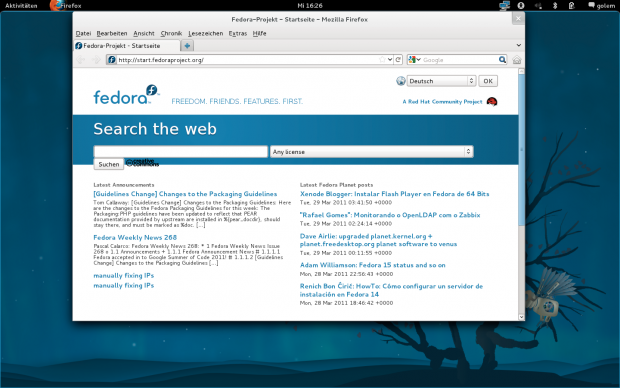Viewport: 620px width, 388px height.
Task: Open the golem user menu
Action: pos(601,6)
